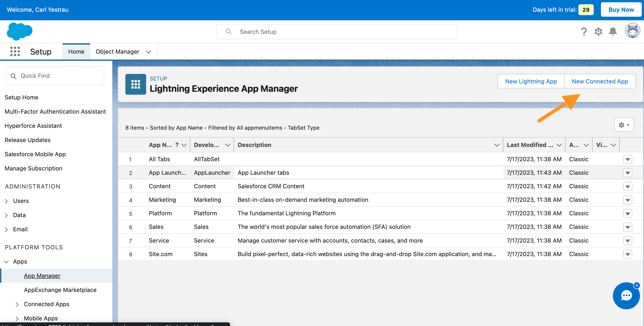
Task: Click the App Manager page header icon
Action: tap(136, 84)
